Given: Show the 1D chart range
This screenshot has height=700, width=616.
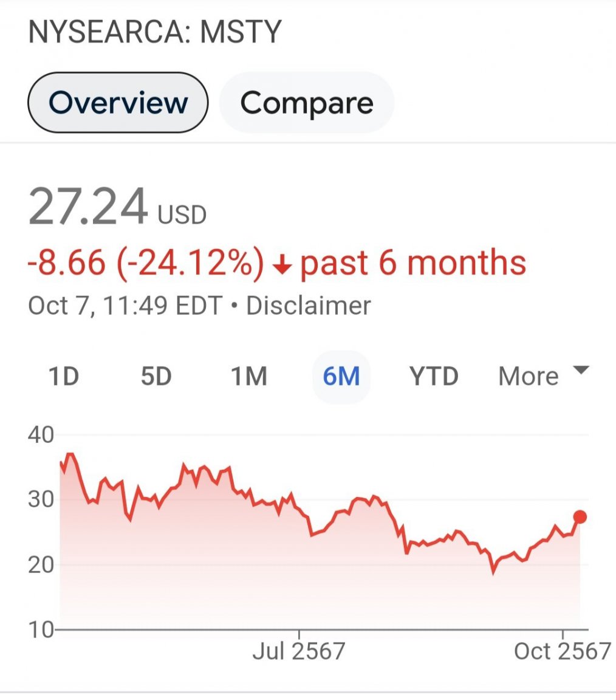Looking at the screenshot, I should (x=63, y=376).
